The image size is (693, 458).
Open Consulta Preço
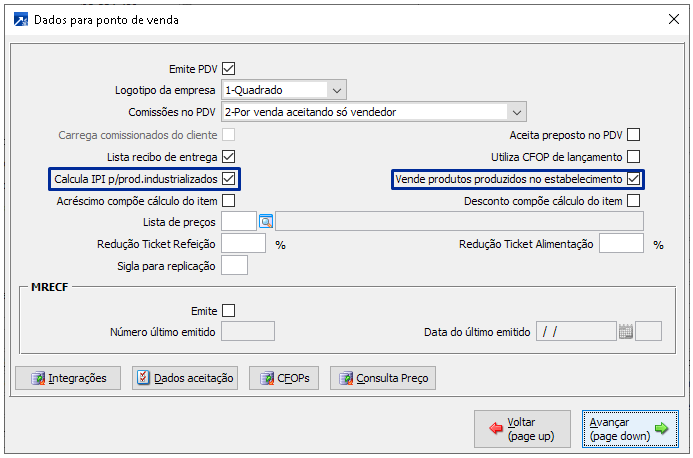pyautogui.click(x=383, y=378)
